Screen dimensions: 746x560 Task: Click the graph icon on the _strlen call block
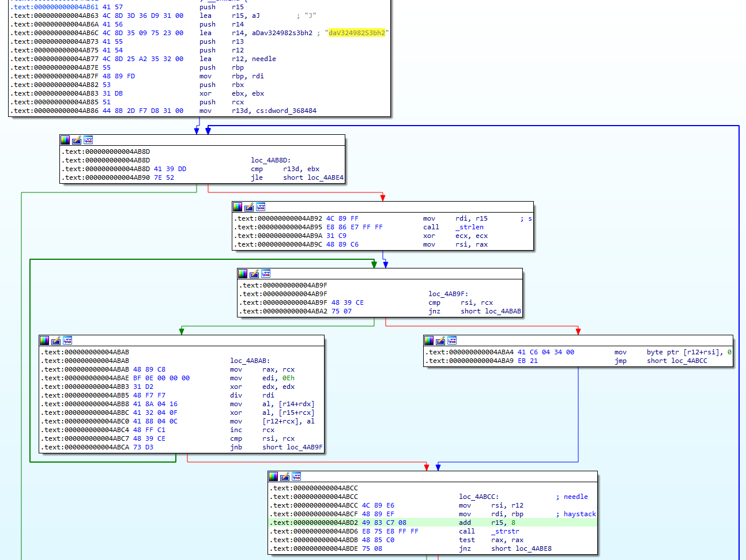click(x=261, y=207)
